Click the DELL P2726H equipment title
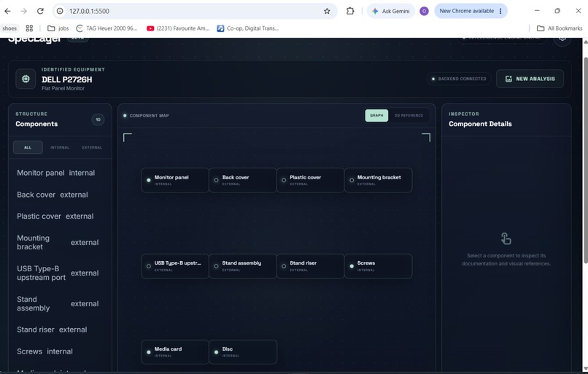The height and width of the screenshot is (374, 588). coord(66,79)
